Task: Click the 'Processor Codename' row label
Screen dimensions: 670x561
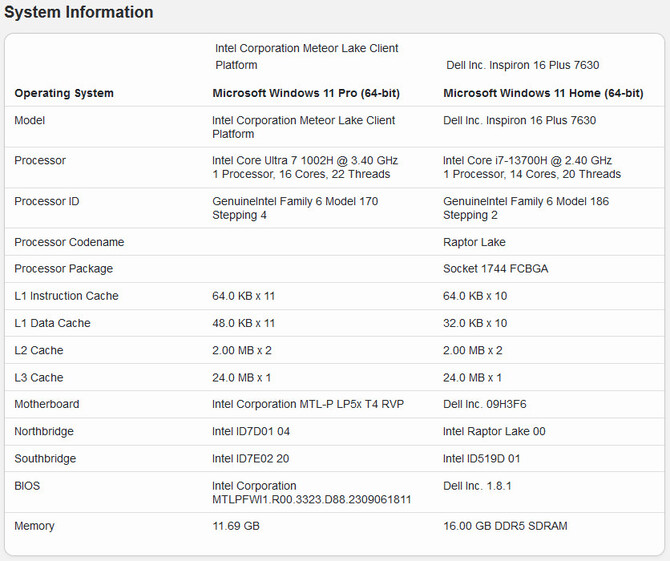Action: (x=69, y=242)
